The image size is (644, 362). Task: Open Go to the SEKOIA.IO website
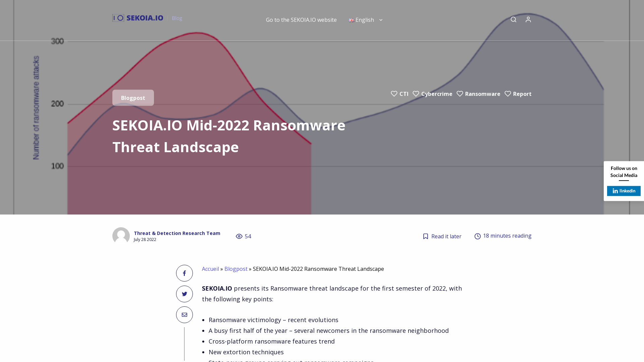tap(301, 20)
